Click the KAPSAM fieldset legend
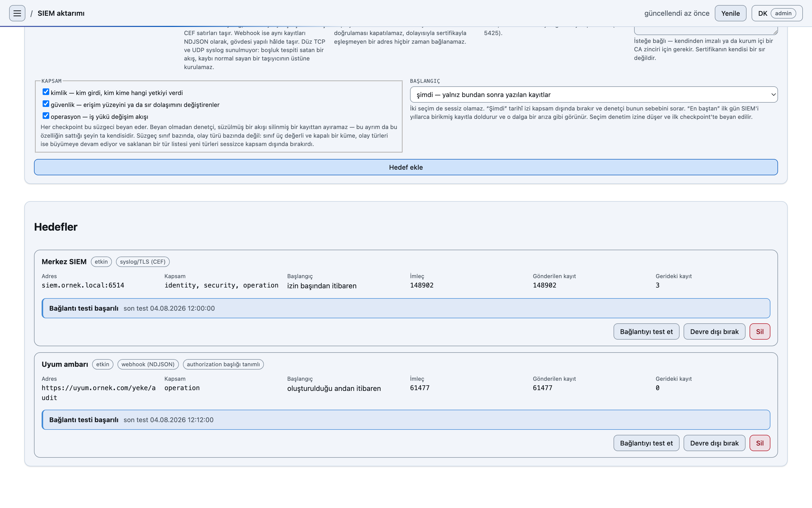 tap(51, 81)
